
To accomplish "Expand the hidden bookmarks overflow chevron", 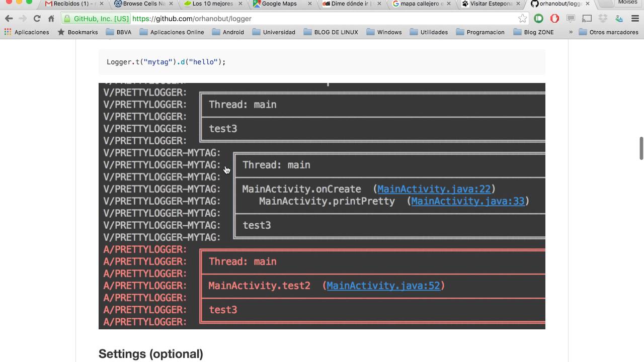I will coord(571,32).
